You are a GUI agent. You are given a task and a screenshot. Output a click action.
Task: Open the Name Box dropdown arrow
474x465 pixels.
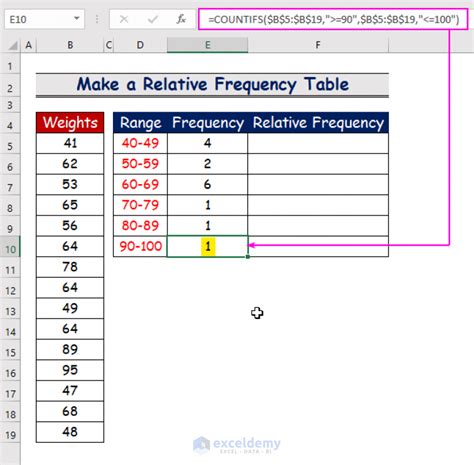[77, 18]
